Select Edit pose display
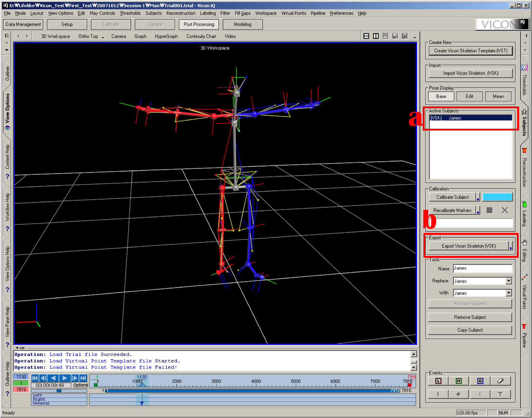The width and height of the screenshot is (532, 418). (x=469, y=96)
